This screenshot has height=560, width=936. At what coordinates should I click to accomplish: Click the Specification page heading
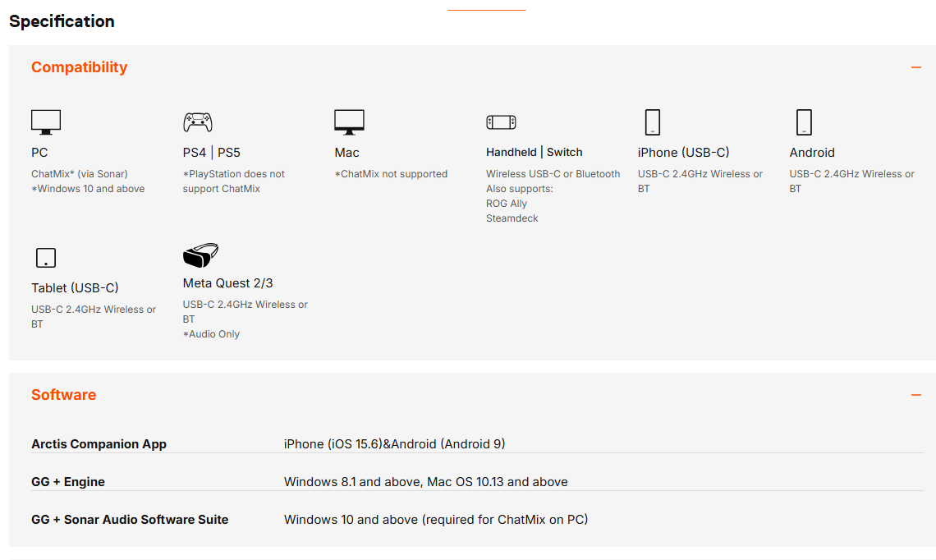coord(62,21)
